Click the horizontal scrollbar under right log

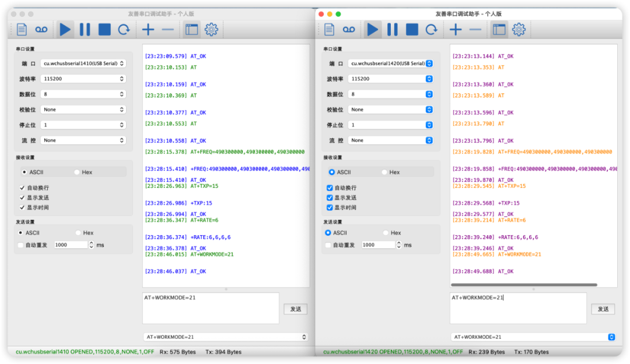click(x=524, y=285)
